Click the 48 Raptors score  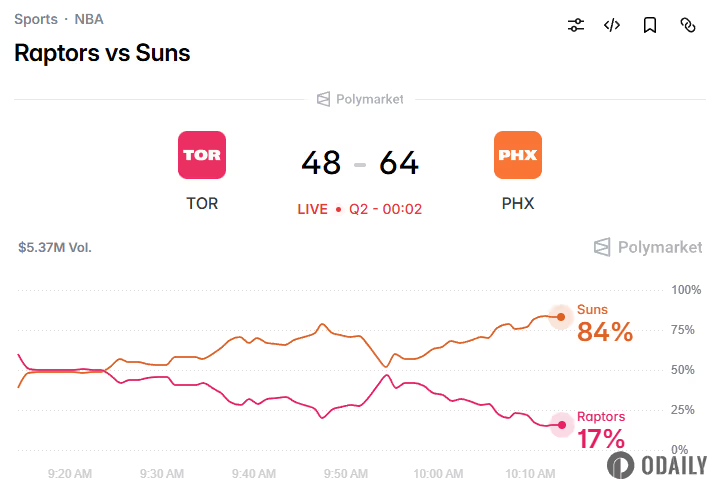pyautogui.click(x=321, y=162)
